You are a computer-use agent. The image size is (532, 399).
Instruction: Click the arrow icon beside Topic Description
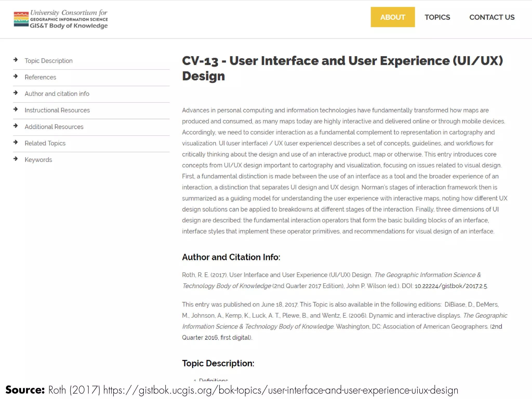[16, 60]
